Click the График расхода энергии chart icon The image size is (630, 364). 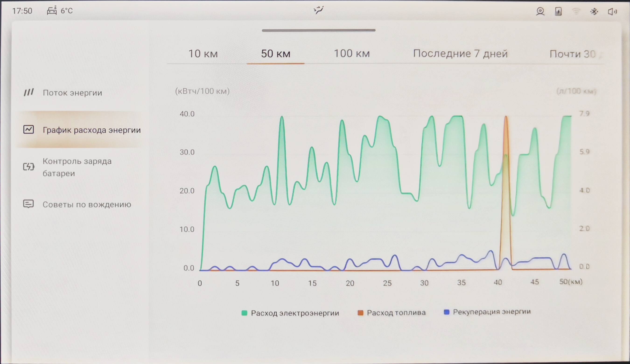(28, 129)
